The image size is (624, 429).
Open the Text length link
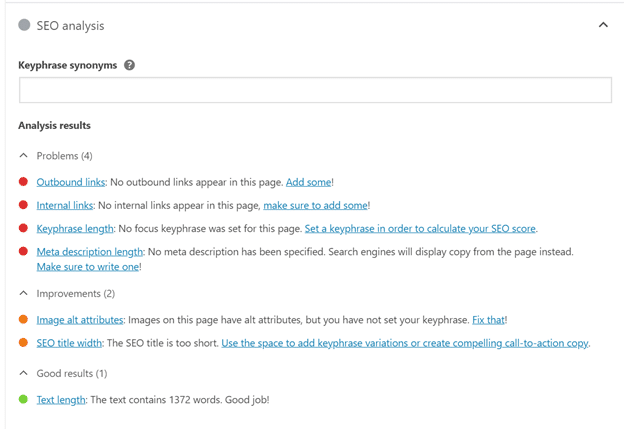60,400
